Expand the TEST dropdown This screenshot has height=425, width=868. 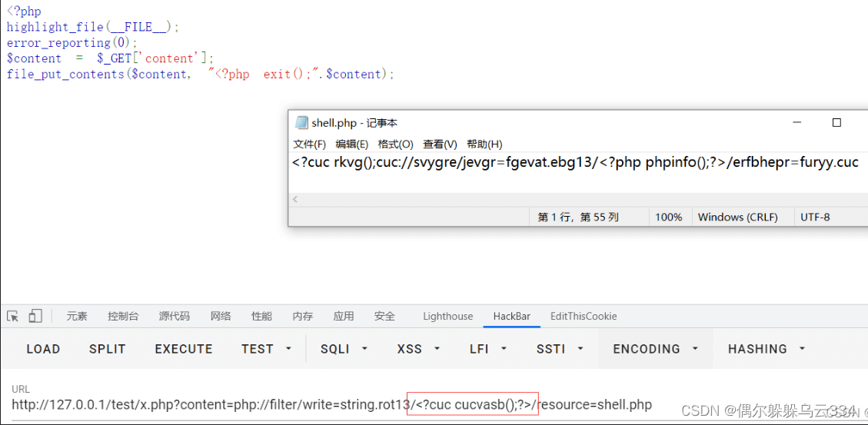(x=266, y=349)
